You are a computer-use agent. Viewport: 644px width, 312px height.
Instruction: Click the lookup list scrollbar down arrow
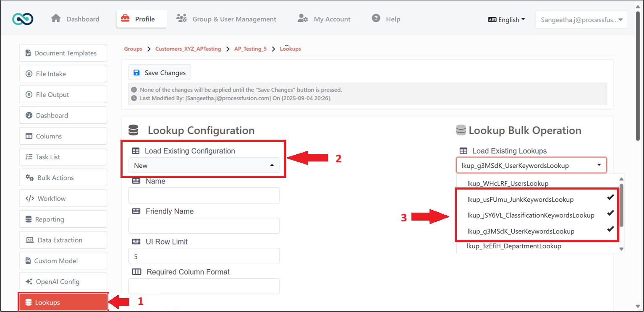pyautogui.click(x=621, y=249)
